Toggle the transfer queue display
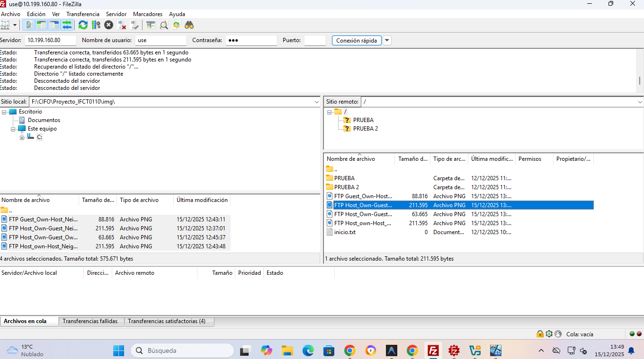Screen dimensions: 644x359 point(66,25)
